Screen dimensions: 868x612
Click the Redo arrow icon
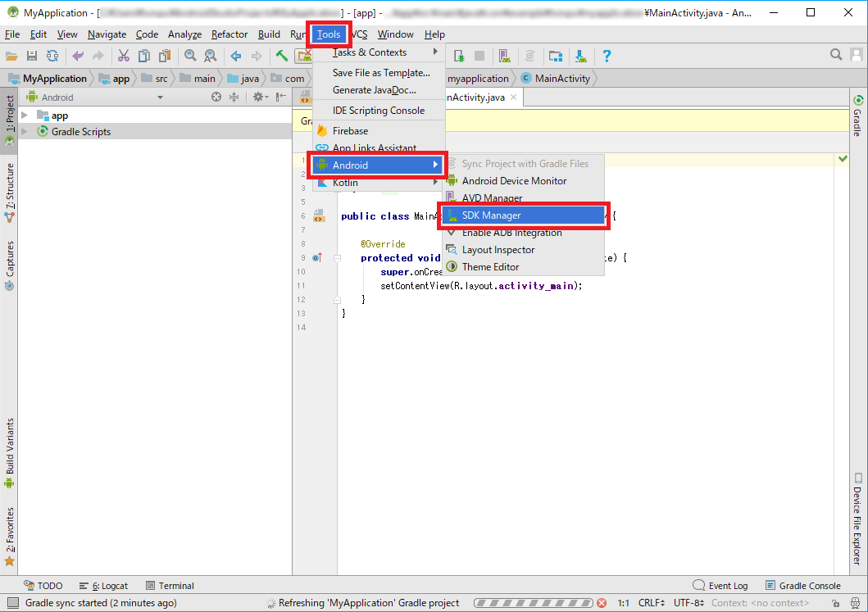pos(98,56)
